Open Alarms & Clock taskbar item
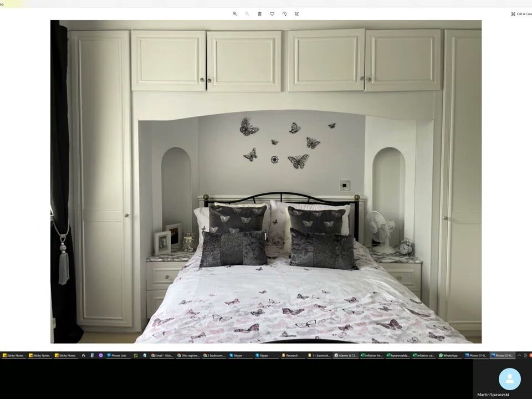 (x=346, y=355)
